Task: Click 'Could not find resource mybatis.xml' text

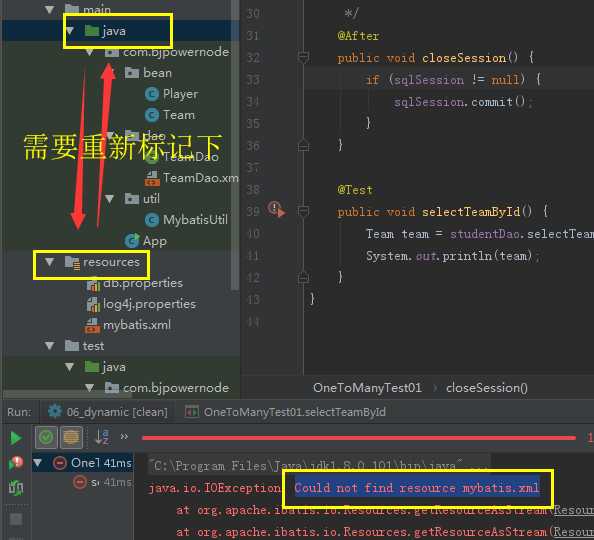Action: [x=417, y=488]
